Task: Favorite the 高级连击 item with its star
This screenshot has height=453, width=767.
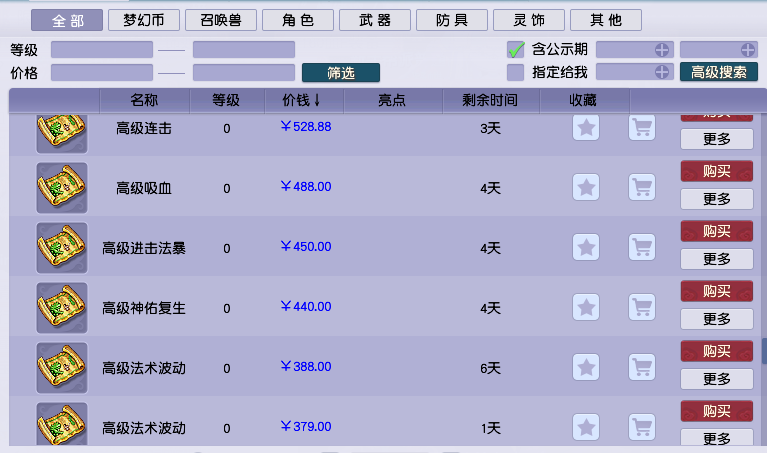Action: click(x=586, y=128)
